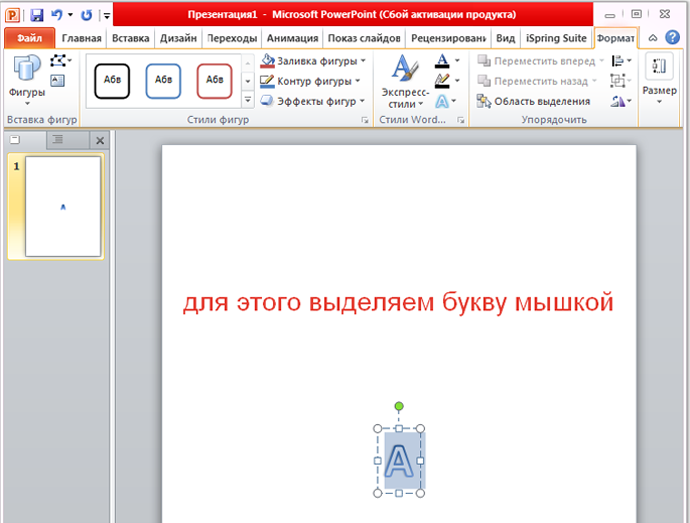690x523 pixels.
Task: Expand the Эффекты фигур dropdown
Action: pyautogui.click(x=362, y=101)
